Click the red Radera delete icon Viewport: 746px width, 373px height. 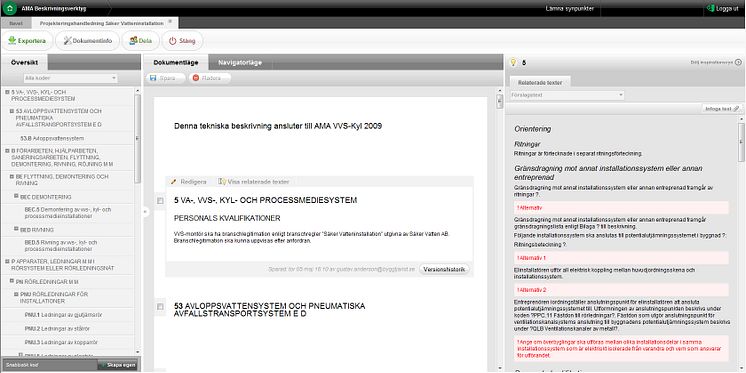tap(196, 78)
